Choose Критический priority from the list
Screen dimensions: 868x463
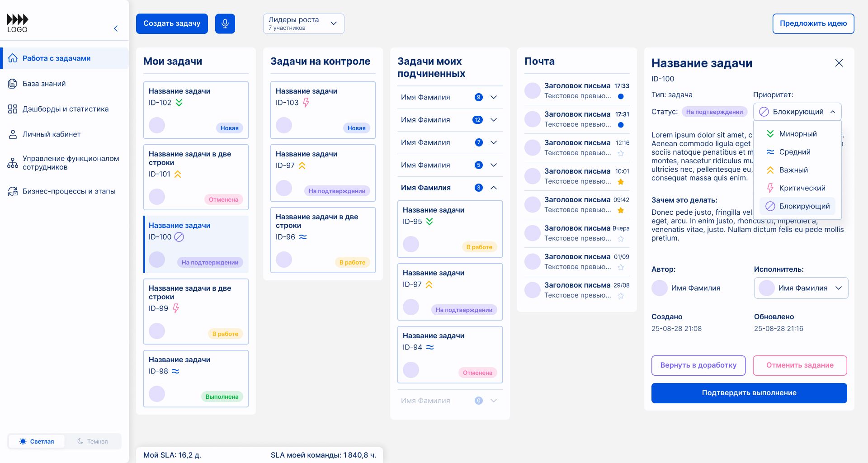click(802, 188)
